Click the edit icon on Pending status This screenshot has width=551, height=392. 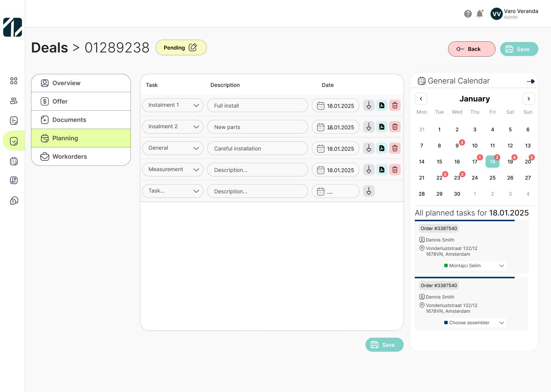point(193,47)
